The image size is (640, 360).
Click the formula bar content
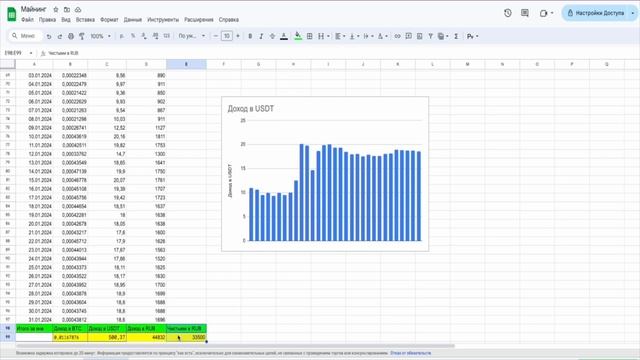click(x=63, y=53)
